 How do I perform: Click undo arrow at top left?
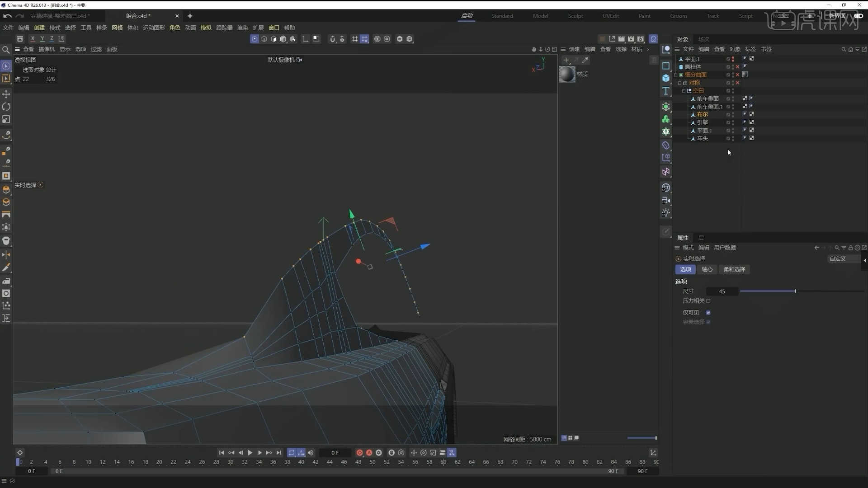pyautogui.click(x=7, y=16)
